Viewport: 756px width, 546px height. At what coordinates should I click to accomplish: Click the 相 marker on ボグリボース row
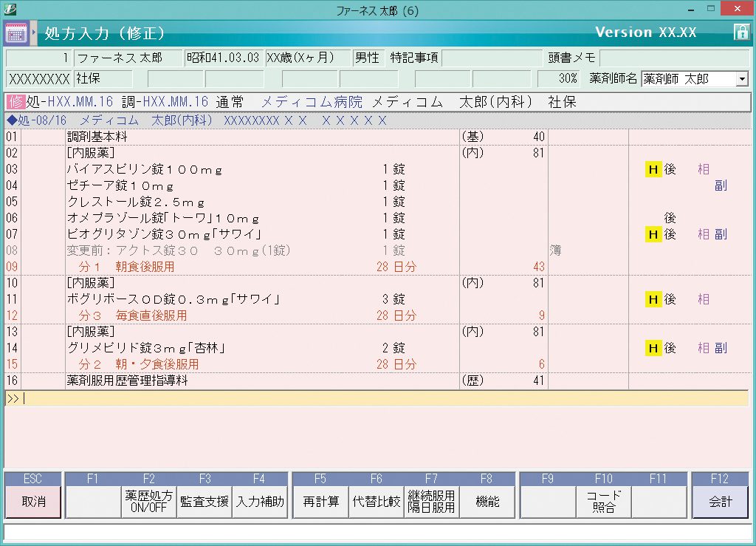pyautogui.click(x=704, y=299)
